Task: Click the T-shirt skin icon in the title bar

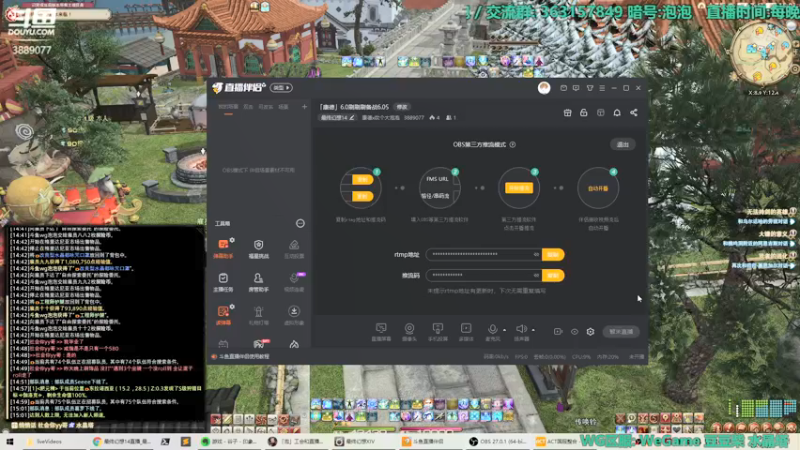Action: coord(590,88)
